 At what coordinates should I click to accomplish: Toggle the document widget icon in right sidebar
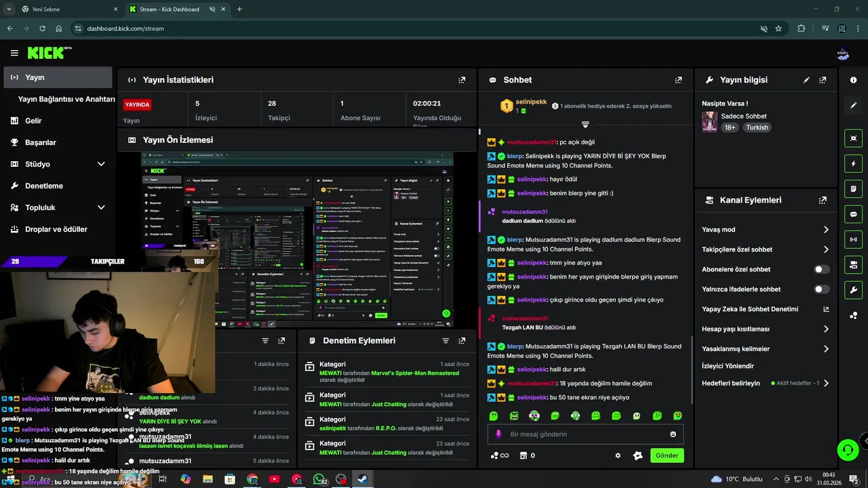click(x=853, y=188)
